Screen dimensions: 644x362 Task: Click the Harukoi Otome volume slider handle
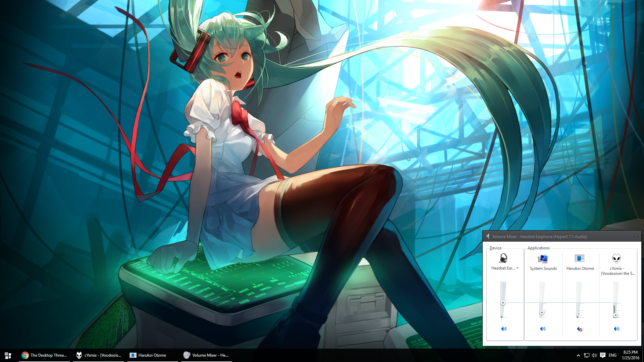point(579,314)
